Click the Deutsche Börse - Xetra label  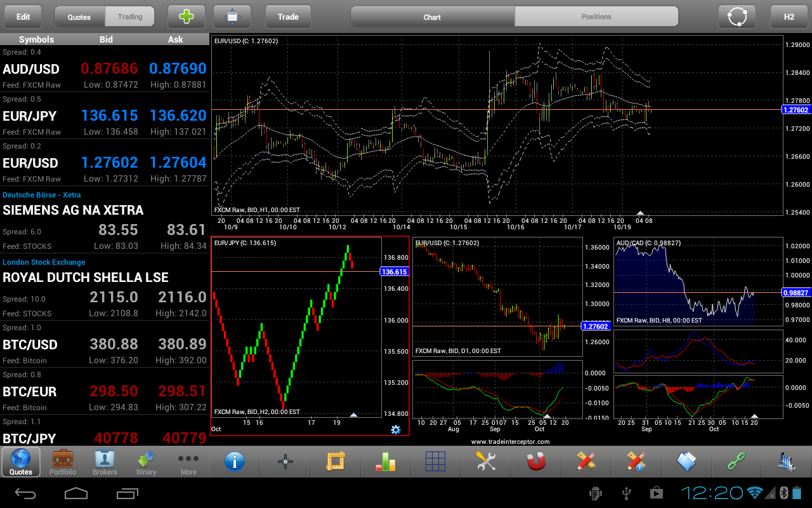coord(42,195)
